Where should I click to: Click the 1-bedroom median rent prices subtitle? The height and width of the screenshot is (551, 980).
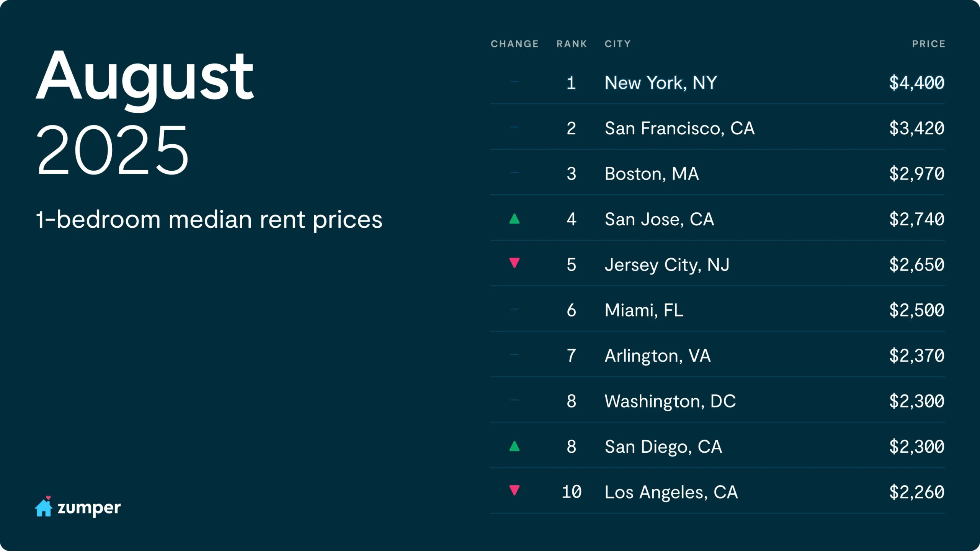tap(209, 220)
